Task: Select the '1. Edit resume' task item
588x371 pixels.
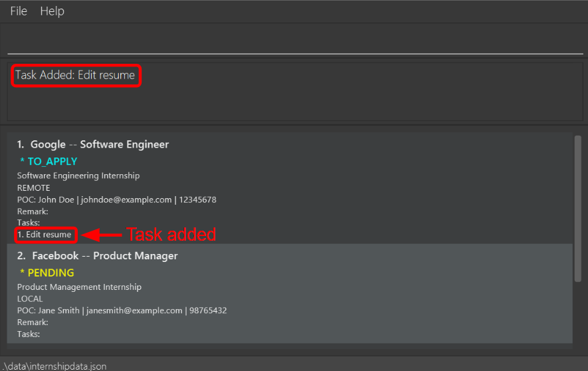Action: coord(45,235)
